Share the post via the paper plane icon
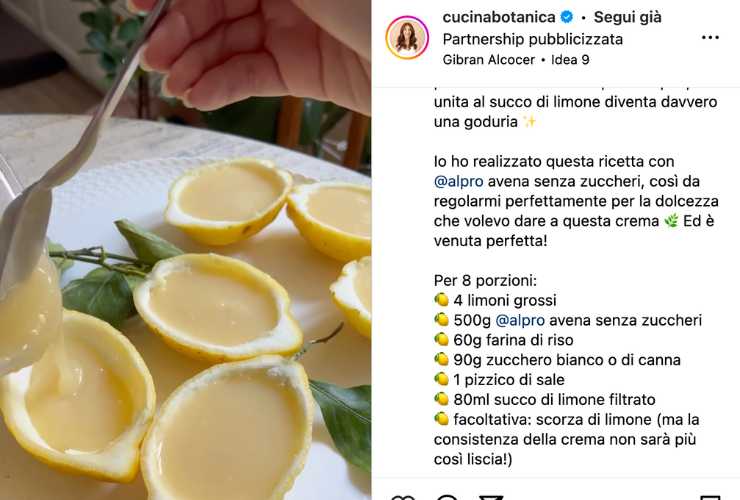Image resolution: width=740 pixels, height=500 pixels. coord(491,497)
